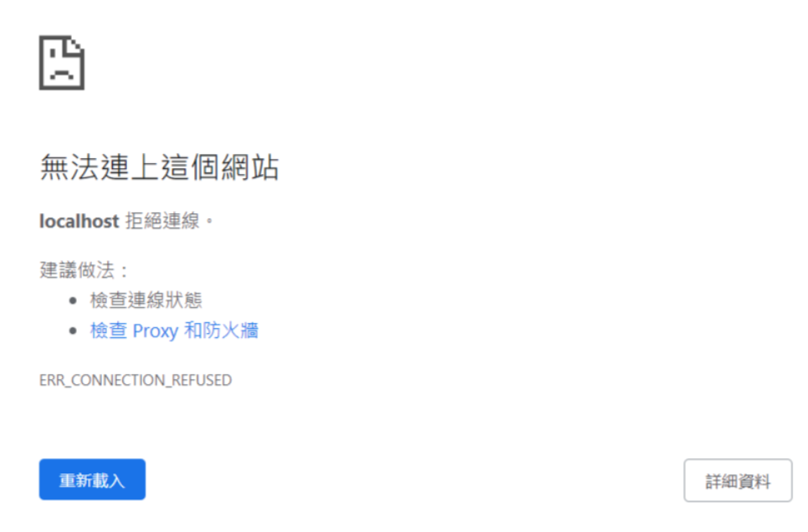Screen dimensions: 808x532
Task: Click the 拒絕連線 message text
Action: (x=162, y=221)
